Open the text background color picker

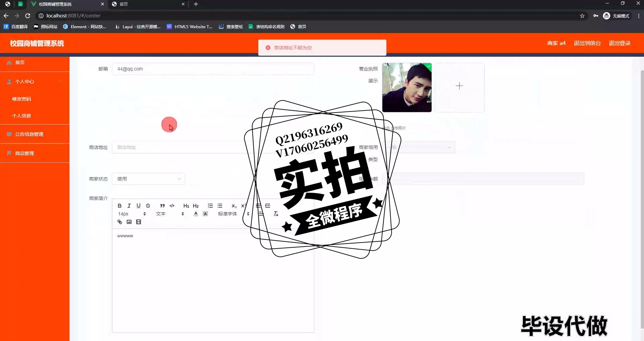click(205, 214)
